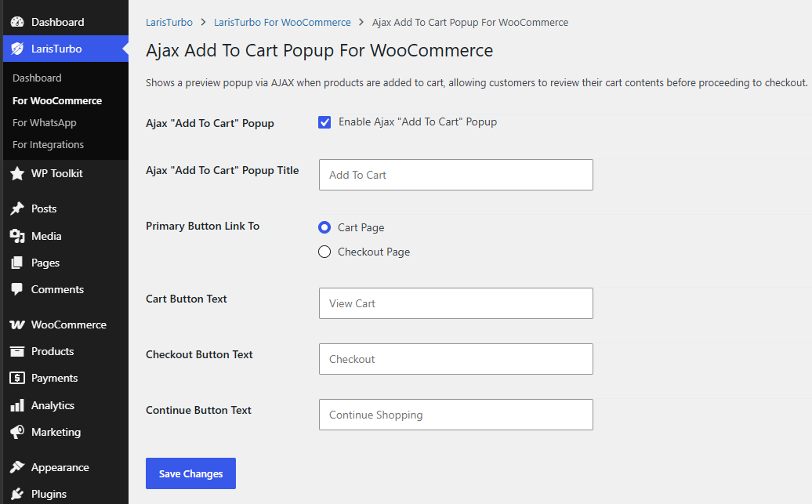
Task: Click the Cart Page label text
Action: tap(361, 228)
